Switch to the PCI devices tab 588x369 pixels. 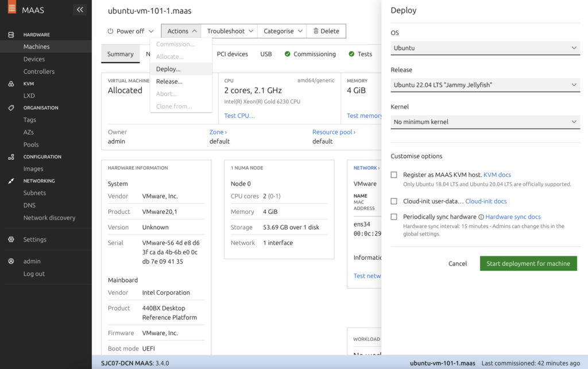click(233, 54)
